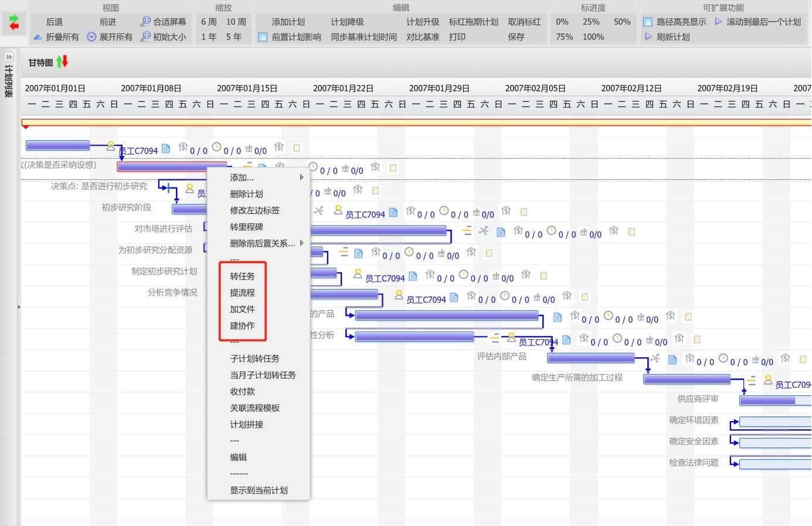
Task: Click the 甘特图 red-green sort arrows icon
Action: pyautogui.click(x=62, y=62)
